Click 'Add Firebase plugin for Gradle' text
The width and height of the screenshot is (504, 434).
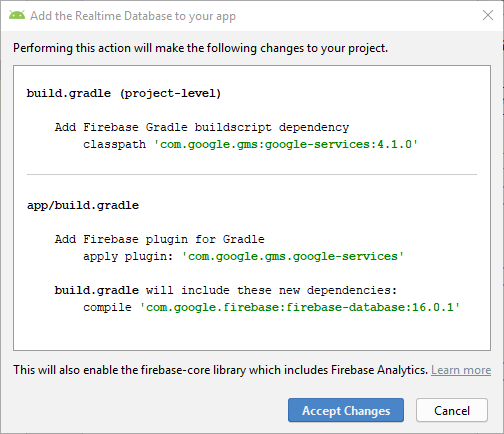pyautogui.click(x=159, y=239)
